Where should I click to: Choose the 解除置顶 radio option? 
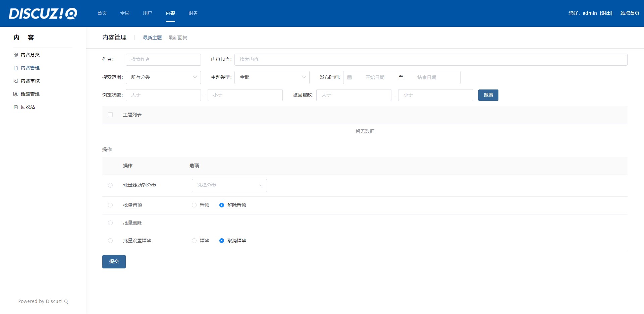coord(222,205)
